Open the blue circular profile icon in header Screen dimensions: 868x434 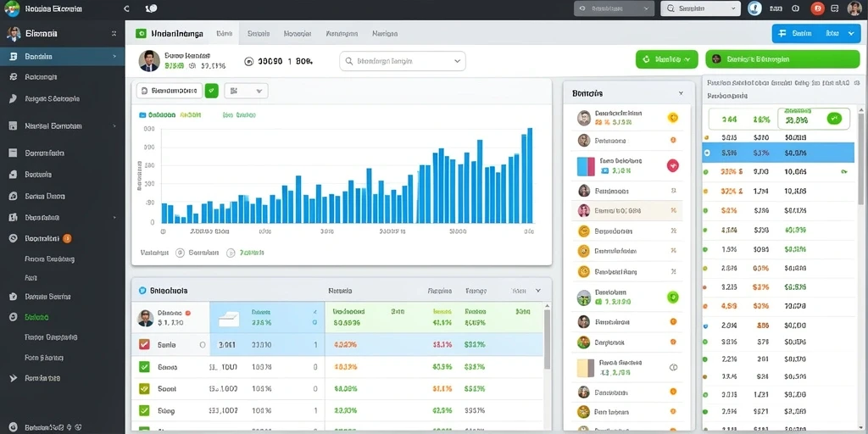[754, 8]
